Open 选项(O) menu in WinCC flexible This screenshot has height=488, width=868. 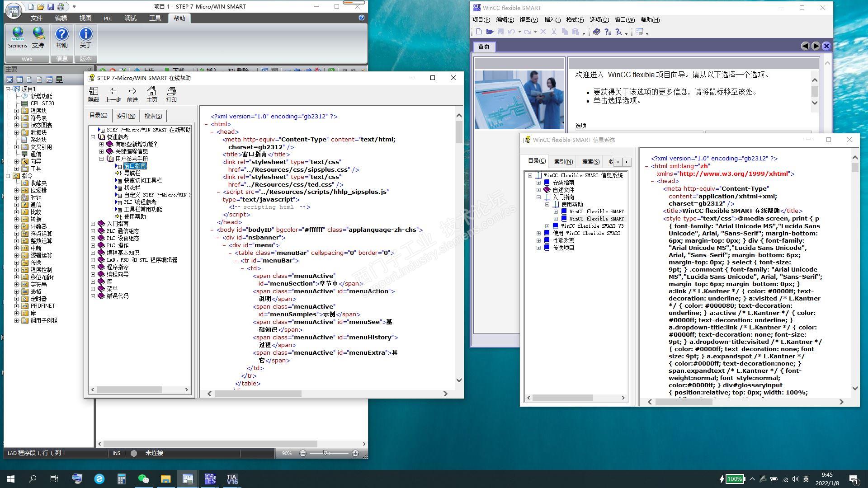pos(599,19)
